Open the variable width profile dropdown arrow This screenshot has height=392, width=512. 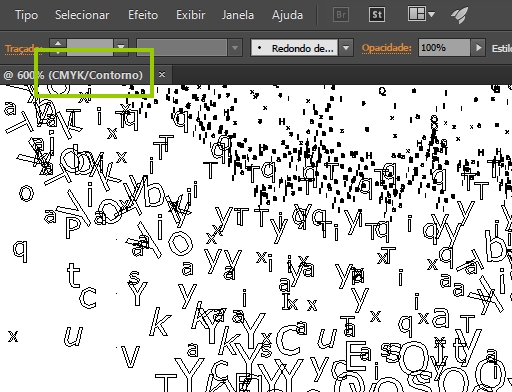(x=235, y=48)
